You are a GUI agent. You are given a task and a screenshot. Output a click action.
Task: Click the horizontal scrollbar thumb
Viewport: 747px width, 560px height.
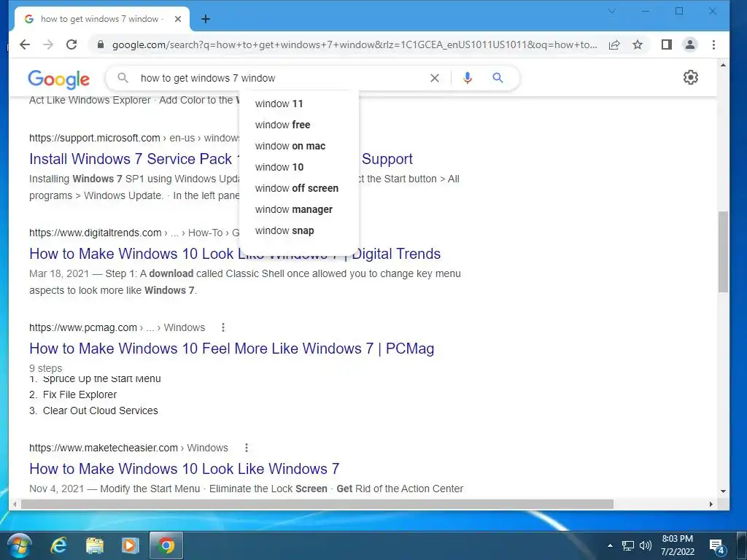317,504
